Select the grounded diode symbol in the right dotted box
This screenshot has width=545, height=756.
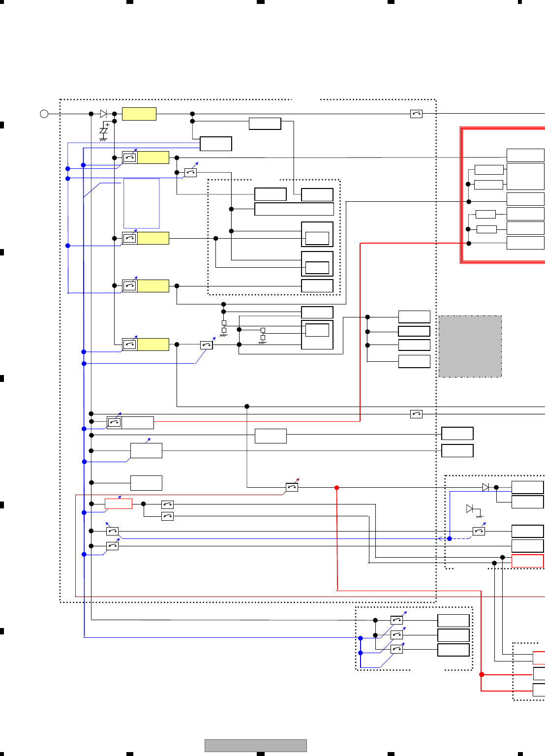point(474,511)
